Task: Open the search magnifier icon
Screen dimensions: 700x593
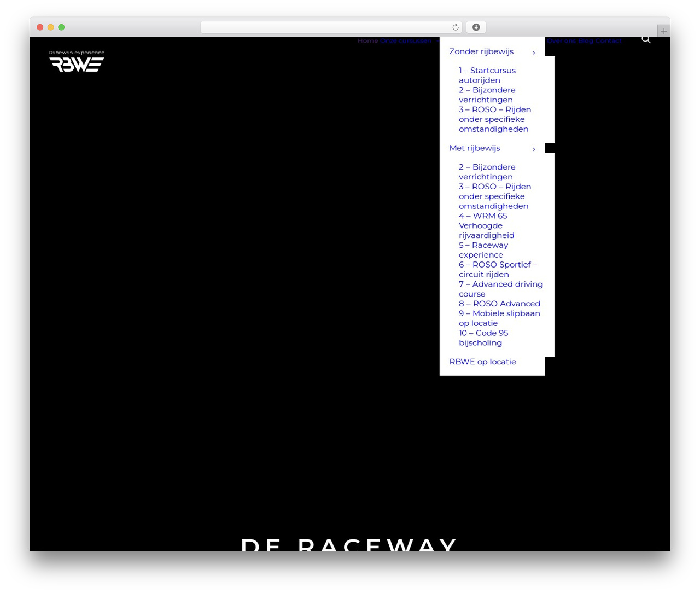Action: (x=646, y=39)
